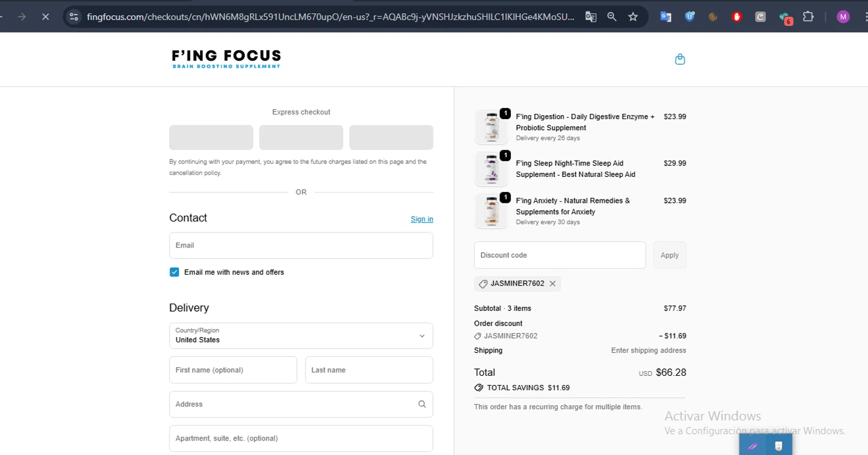Viewport: 868px width, 455px height.
Task: Open the zoom magnifier icon in address bar
Action: [612, 17]
